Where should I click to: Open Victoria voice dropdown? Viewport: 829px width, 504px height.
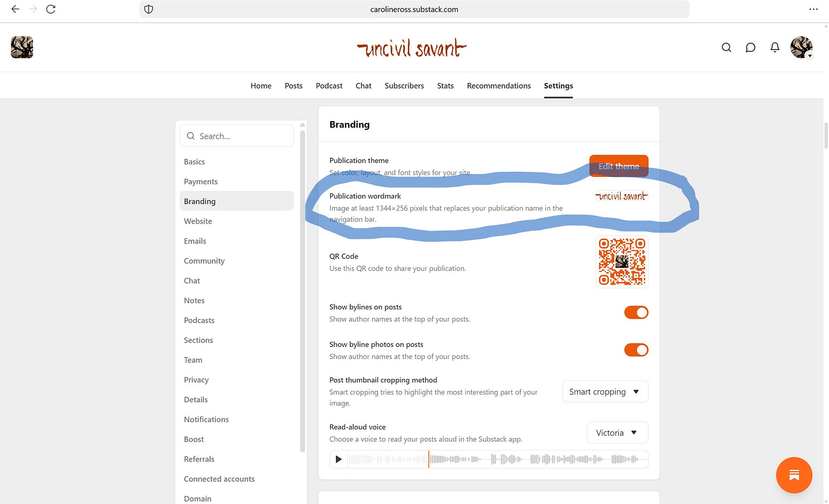[617, 433]
